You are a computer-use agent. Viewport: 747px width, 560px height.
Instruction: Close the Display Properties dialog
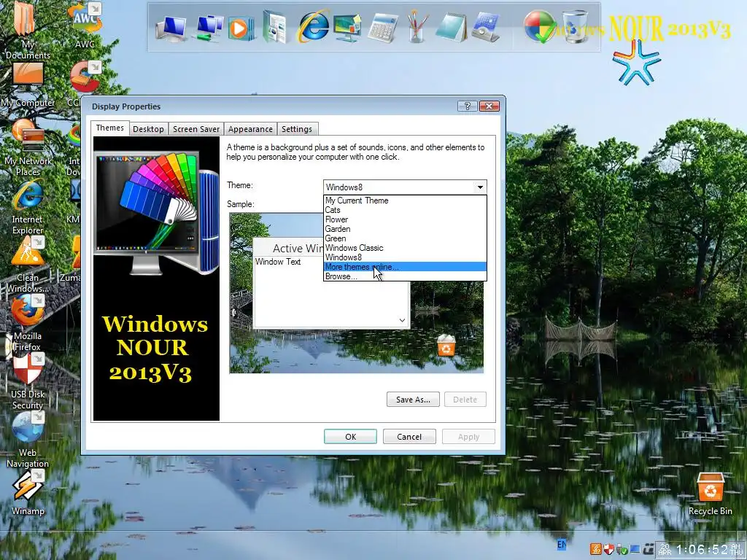(x=489, y=106)
